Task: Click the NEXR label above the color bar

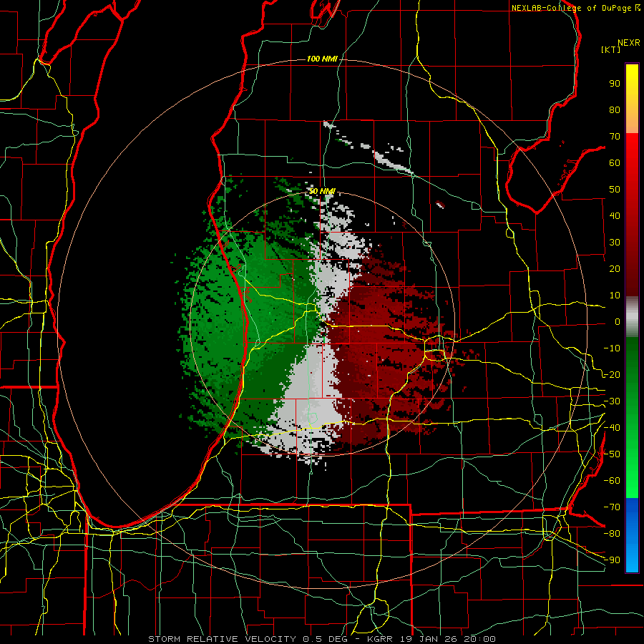Action: coord(629,43)
